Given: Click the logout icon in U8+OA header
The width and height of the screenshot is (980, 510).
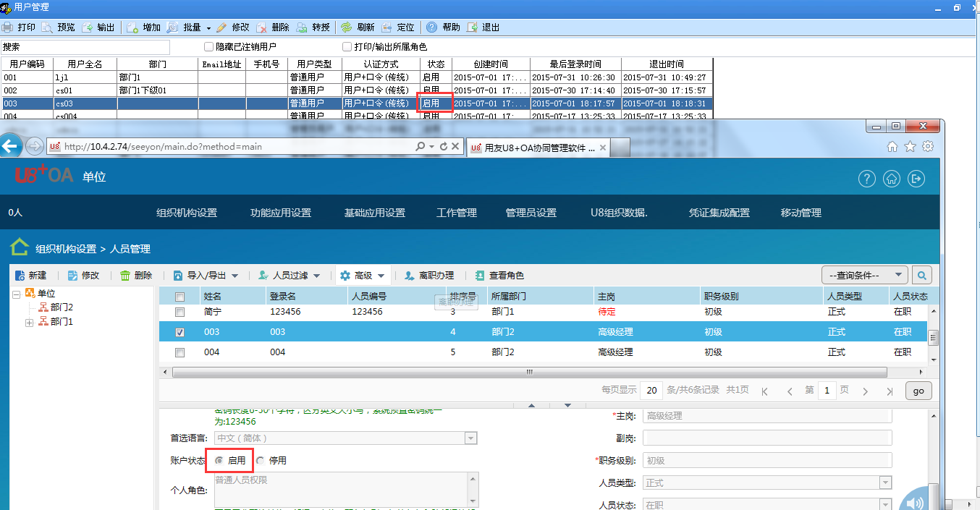Looking at the screenshot, I should (x=916, y=179).
